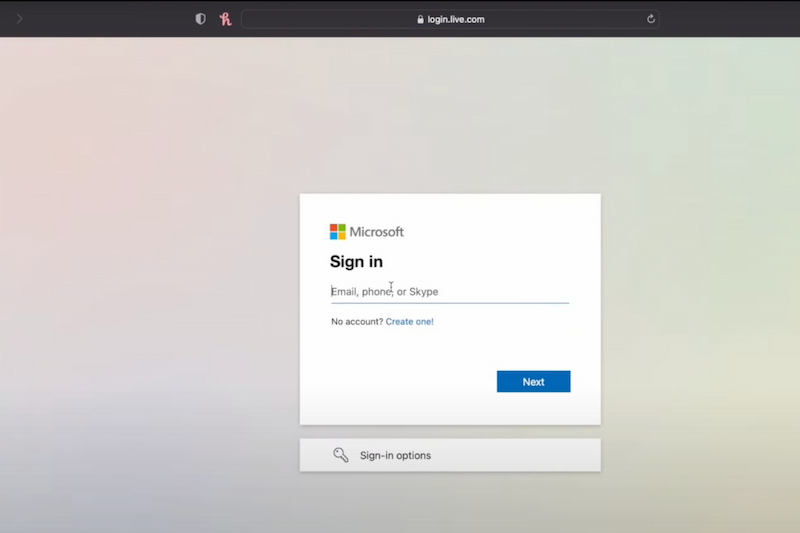
Task: Click the No account? text
Action: point(357,321)
